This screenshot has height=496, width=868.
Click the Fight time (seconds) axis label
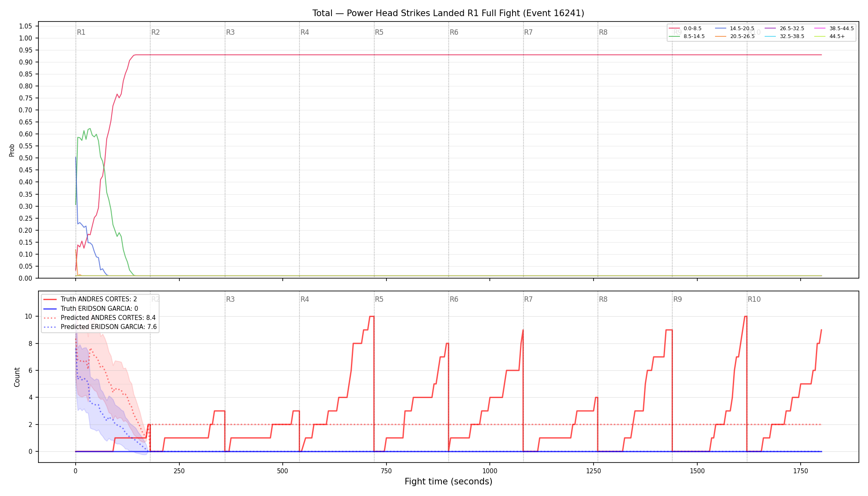tap(448, 482)
